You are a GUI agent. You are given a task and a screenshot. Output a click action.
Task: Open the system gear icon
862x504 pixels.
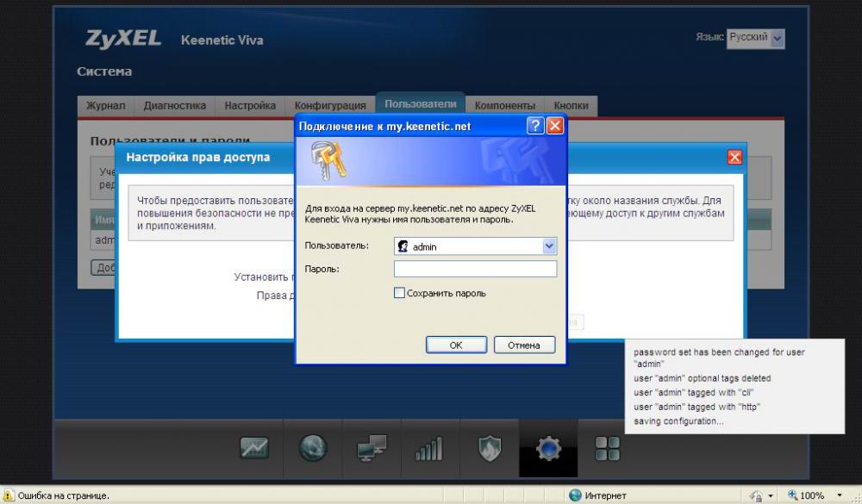point(548,448)
